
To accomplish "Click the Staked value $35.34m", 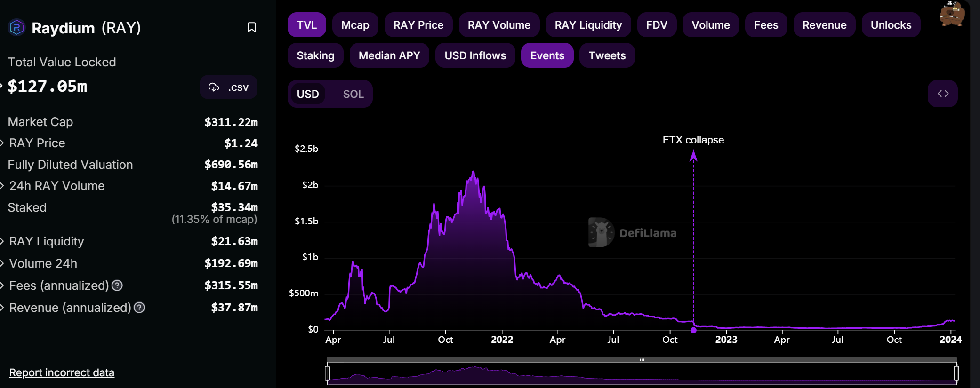I will pos(234,207).
